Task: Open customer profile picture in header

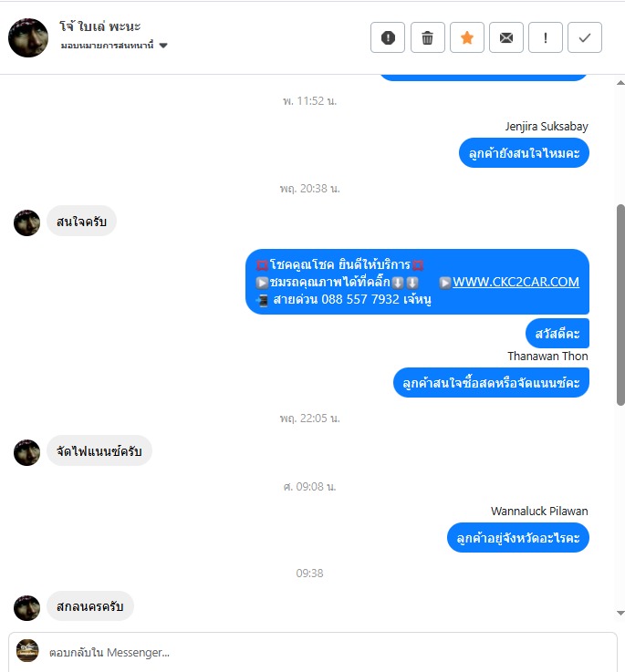Action: point(28,37)
